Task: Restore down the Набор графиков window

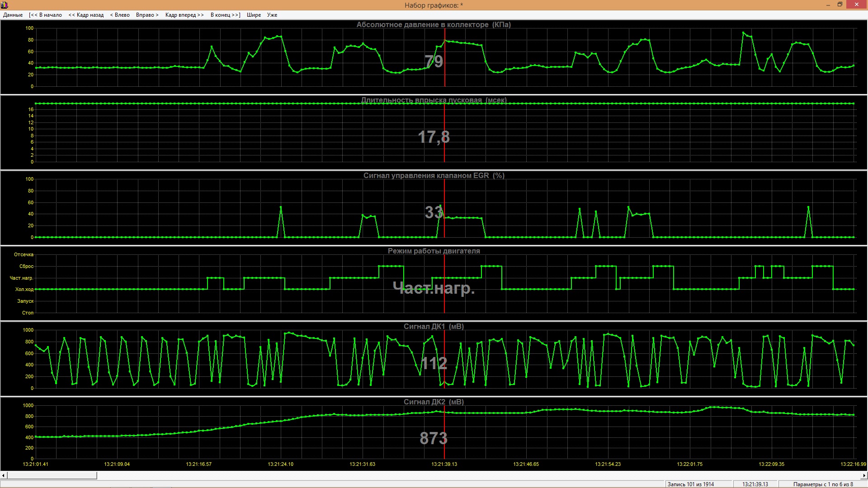Action: [840, 5]
